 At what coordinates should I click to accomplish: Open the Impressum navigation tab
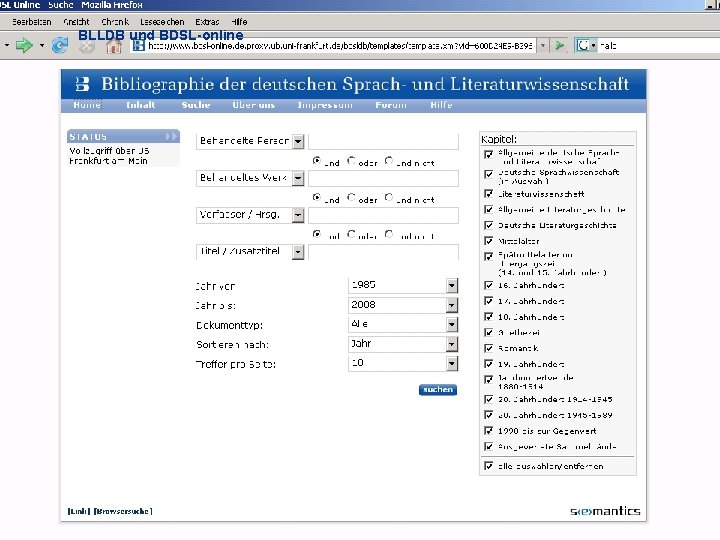tap(325, 105)
